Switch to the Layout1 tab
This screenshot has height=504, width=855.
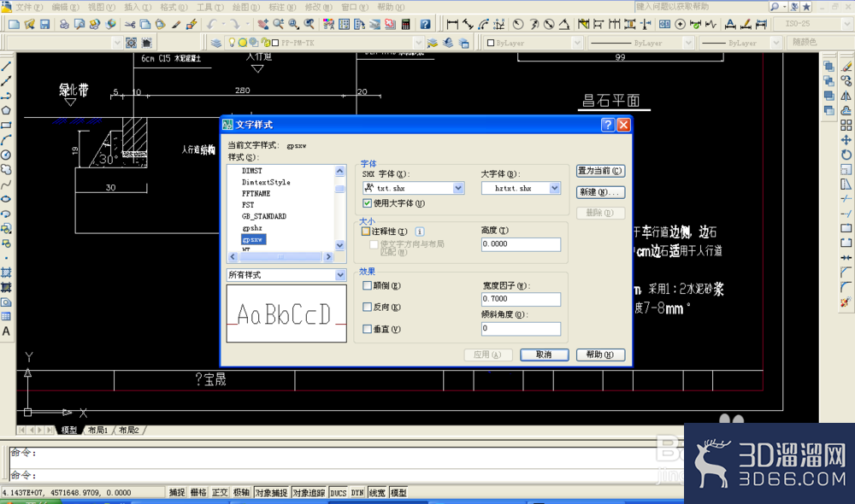click(x=98, y=431)
